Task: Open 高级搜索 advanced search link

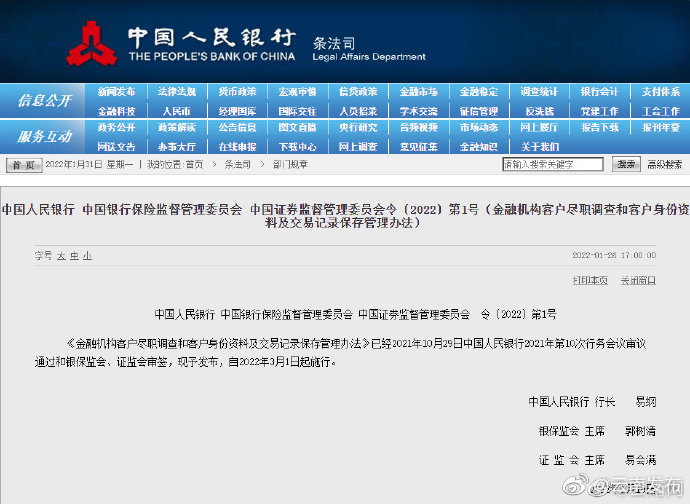Action: point(664,165)
